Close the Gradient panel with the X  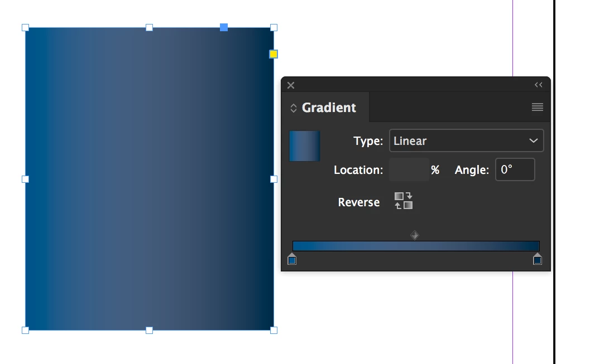click(291, 85)
